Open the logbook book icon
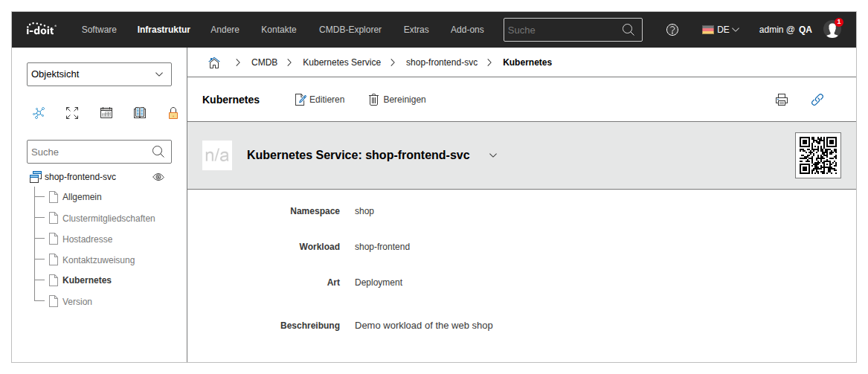The height and width of the screenshot is (374, 868). tap(140, 113)
